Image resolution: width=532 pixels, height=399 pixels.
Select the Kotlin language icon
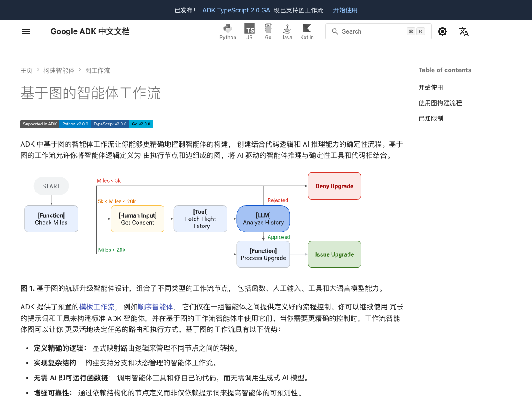307,31
